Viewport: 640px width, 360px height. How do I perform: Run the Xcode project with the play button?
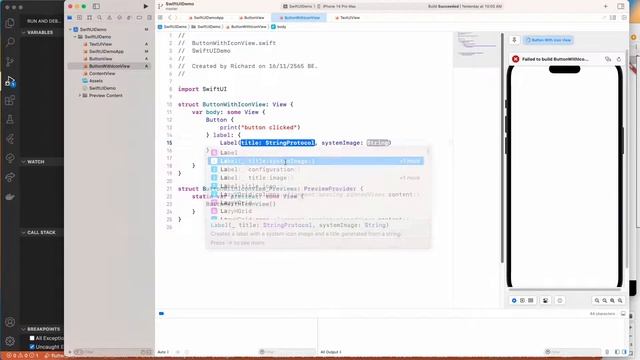coord(146,6)
